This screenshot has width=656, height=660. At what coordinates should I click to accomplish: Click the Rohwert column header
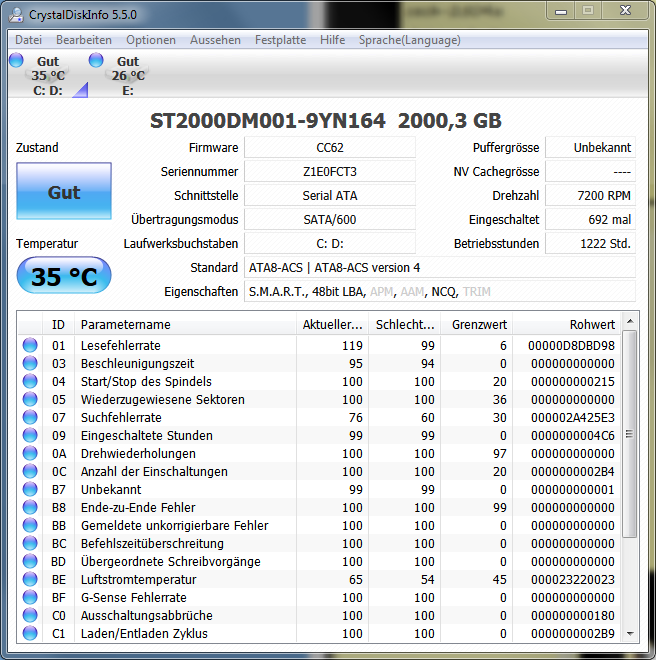click(567, 324)
